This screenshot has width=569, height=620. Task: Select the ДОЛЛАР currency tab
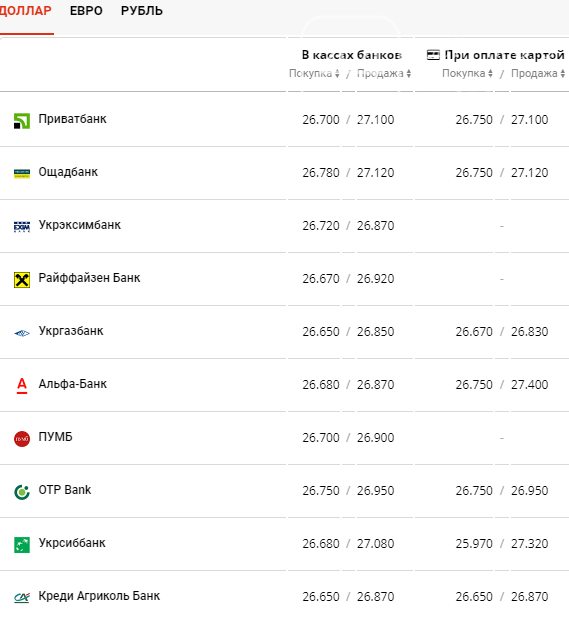(25, 11)
